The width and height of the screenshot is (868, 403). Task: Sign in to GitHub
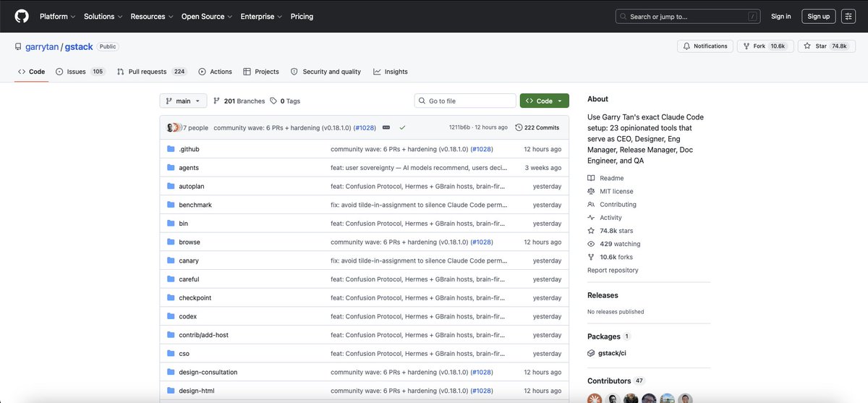point(781,16)
